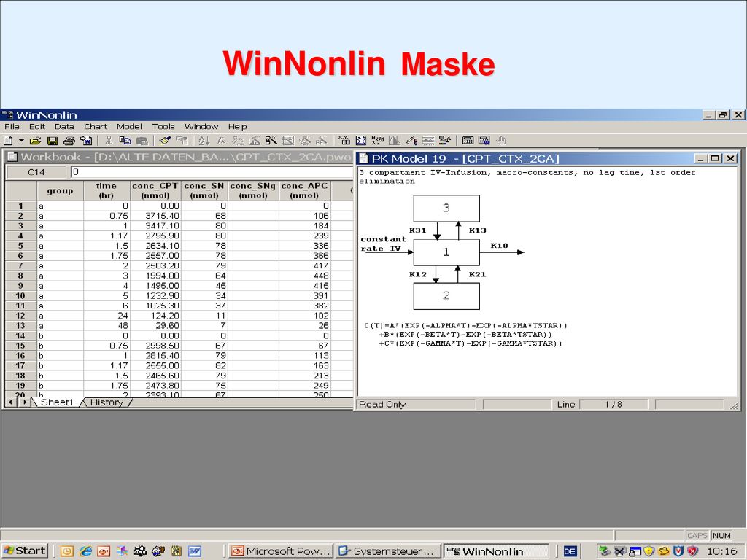Select the conc_SNg column header
This screenshot has width=747, height=560.
[x=253, y=190]
